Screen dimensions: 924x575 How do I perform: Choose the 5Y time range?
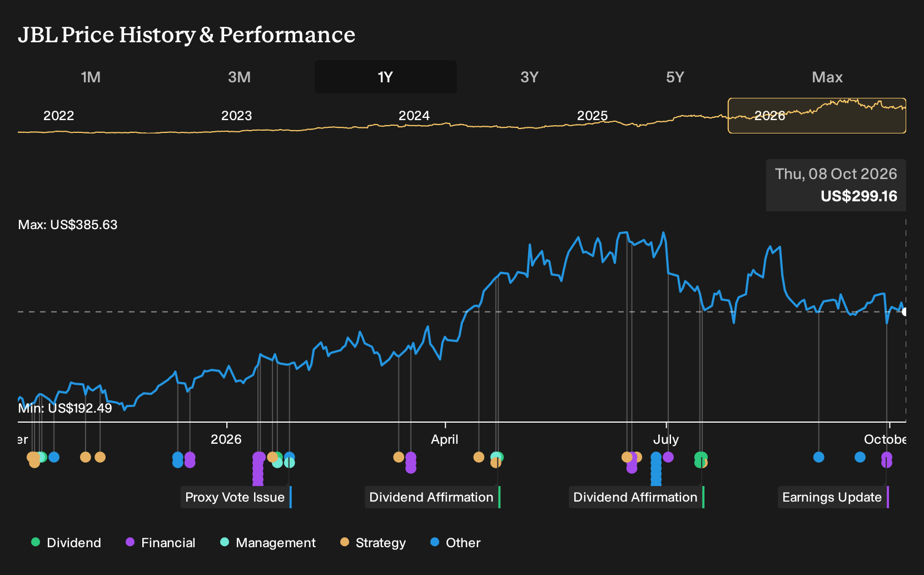click(x=675, y=77)
